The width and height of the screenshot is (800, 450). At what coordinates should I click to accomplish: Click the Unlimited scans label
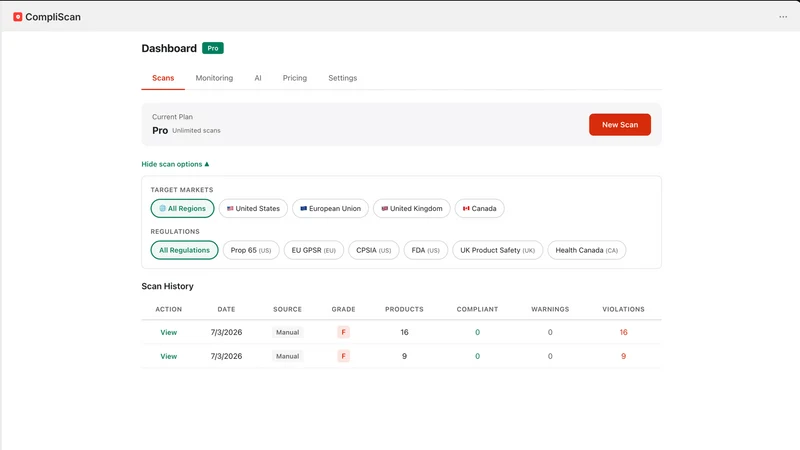point(196,131)
